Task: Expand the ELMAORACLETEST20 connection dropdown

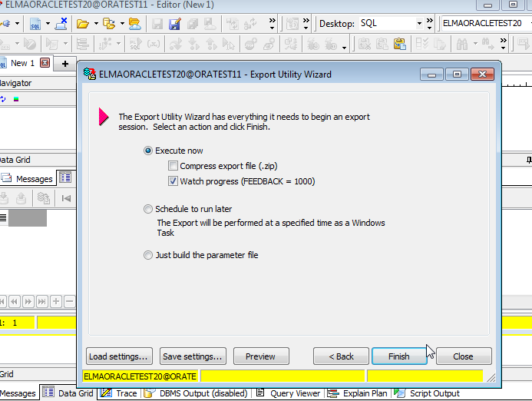Action: coord(525,24)
